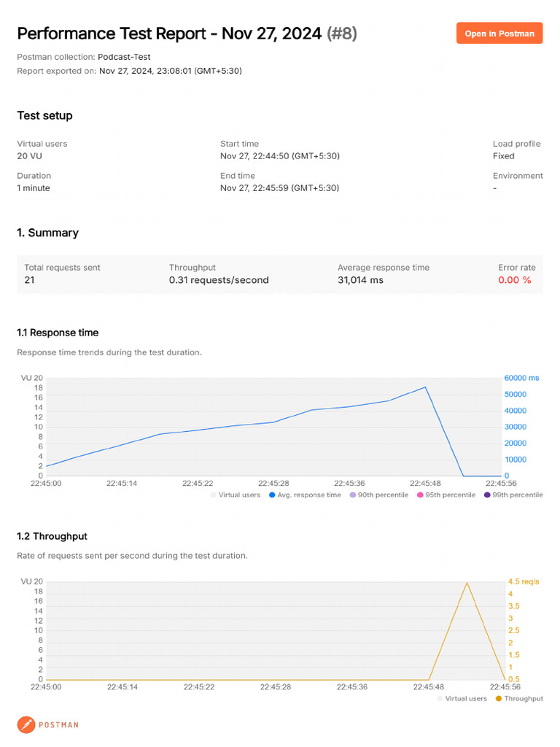Click the report number #8 in title
Image resolution: width=560 pixels, height=747 pixels.
point(341,34)
